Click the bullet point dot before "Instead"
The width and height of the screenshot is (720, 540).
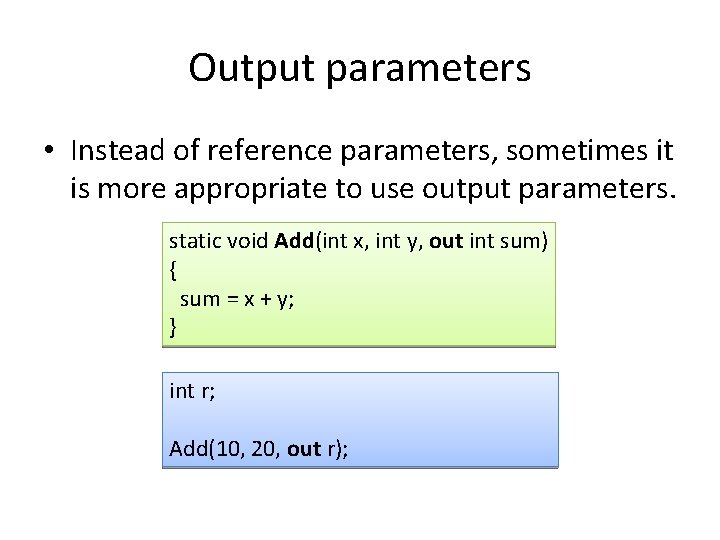pyautogui.click(x=48, y=152)
